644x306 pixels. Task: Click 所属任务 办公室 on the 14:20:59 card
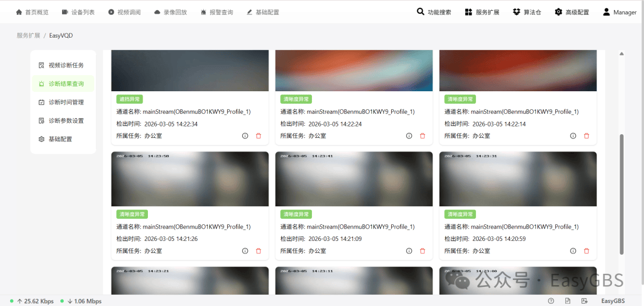click(x=467, y=251)
